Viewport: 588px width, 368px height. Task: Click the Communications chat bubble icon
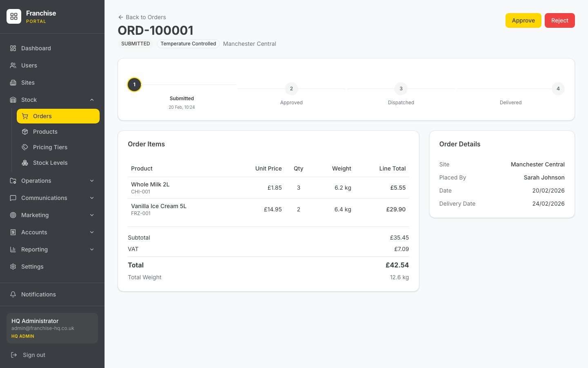[13, 198]
